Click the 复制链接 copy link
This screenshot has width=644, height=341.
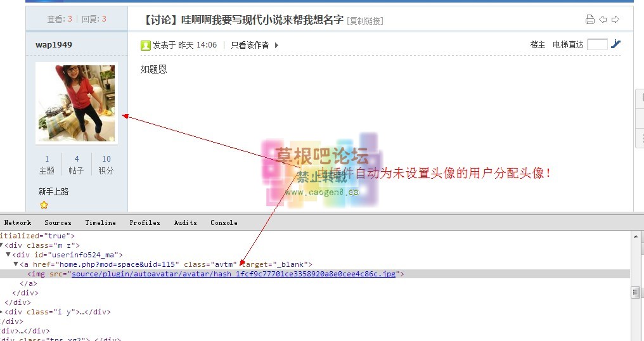tap(365, 21)
